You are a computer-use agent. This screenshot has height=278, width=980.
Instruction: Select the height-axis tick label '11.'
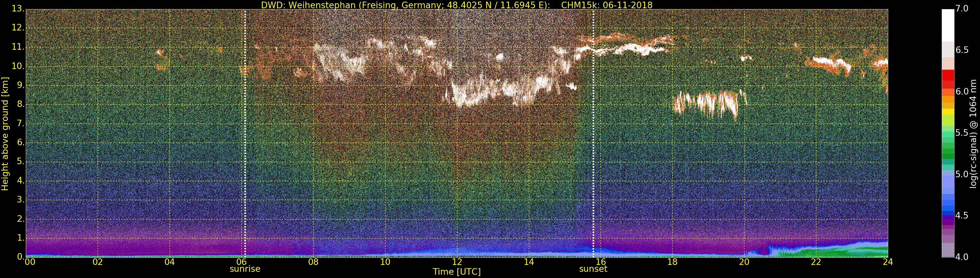coord(18,47)
